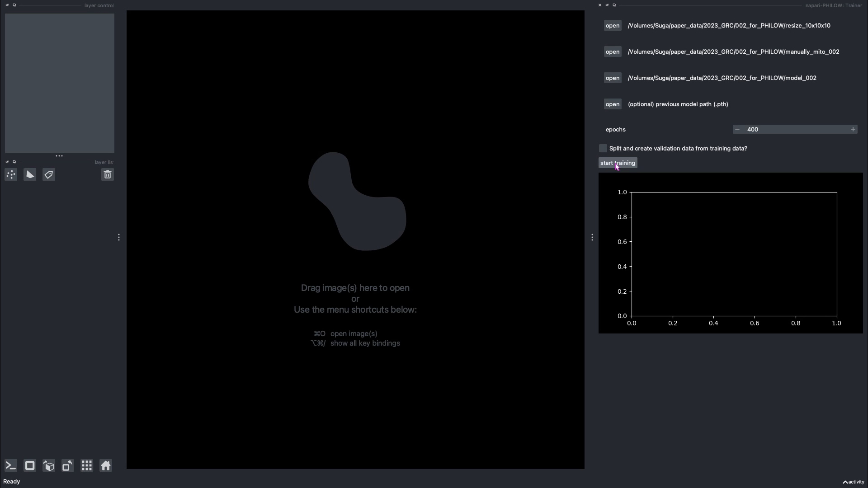Transpose the displayed dimensions
Image resolution: width=868 pixels, height=488 pixels.
68,466
